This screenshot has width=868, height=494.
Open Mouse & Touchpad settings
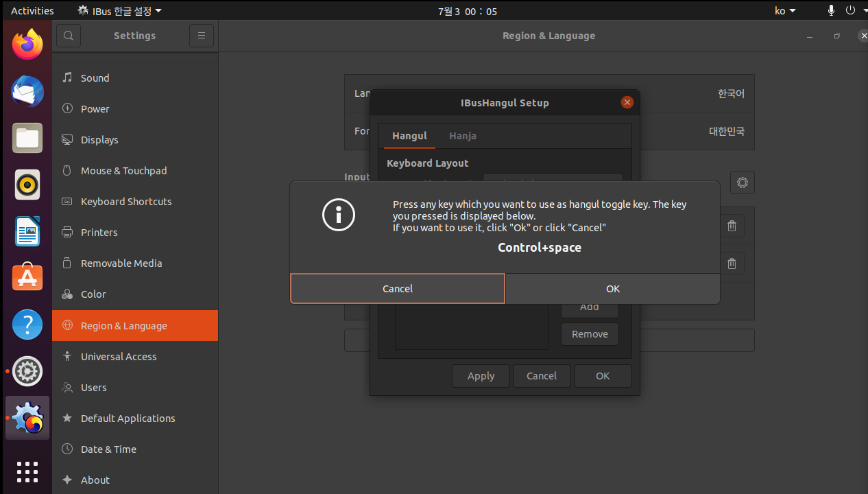click(x=135, y=170)
